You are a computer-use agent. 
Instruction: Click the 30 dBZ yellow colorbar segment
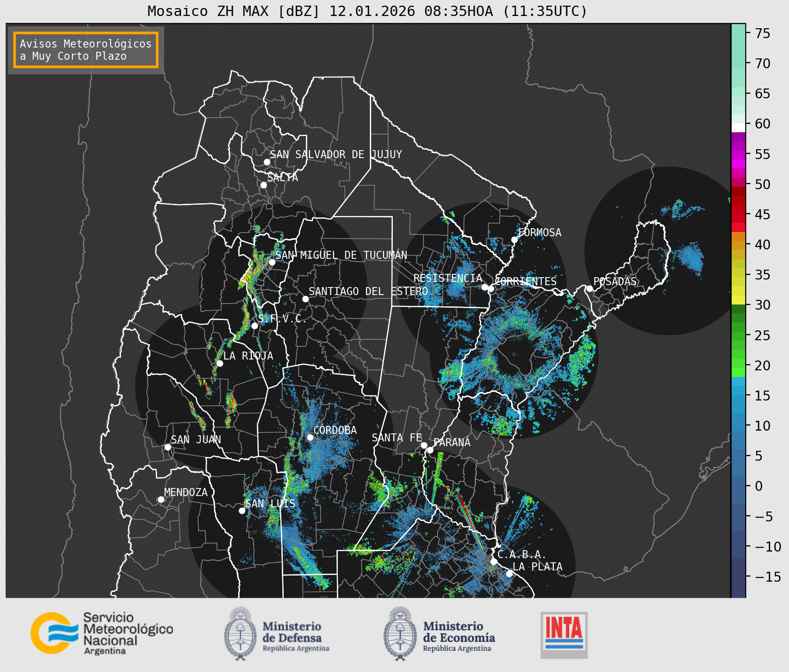738,300
